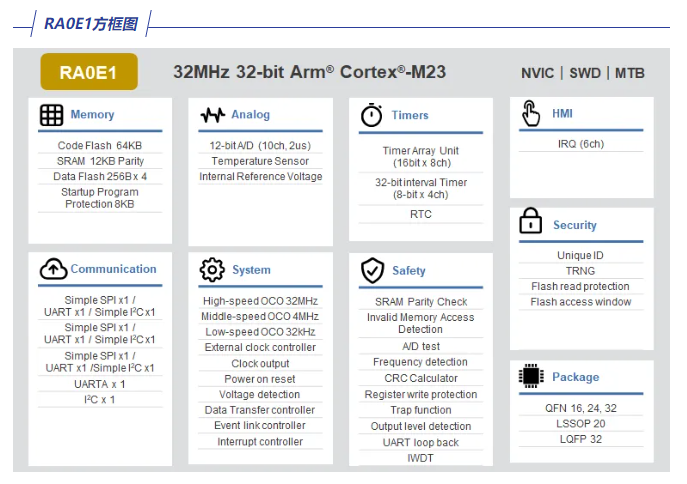Click the Security padlock icon
The image size is (687, 484).
coord(531,220)
